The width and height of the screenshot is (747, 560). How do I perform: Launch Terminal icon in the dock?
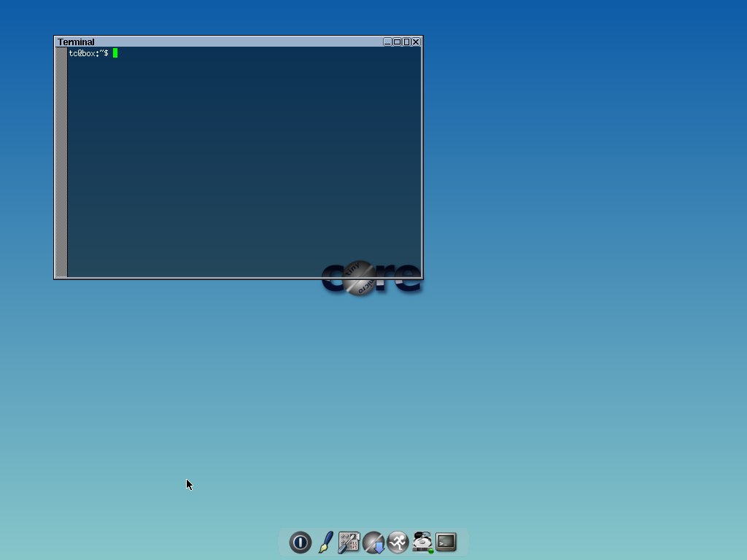[446, 542]
